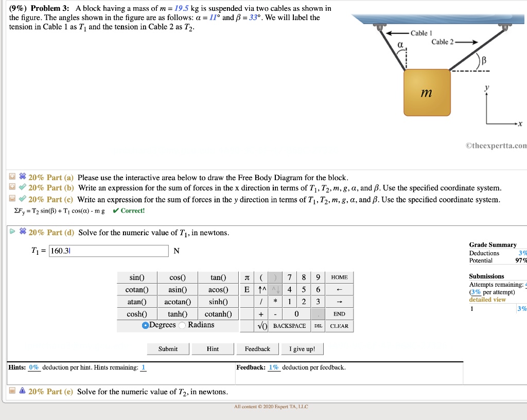
Task: Expand Part (a) to show the interactive area
Action: (12, 177)
